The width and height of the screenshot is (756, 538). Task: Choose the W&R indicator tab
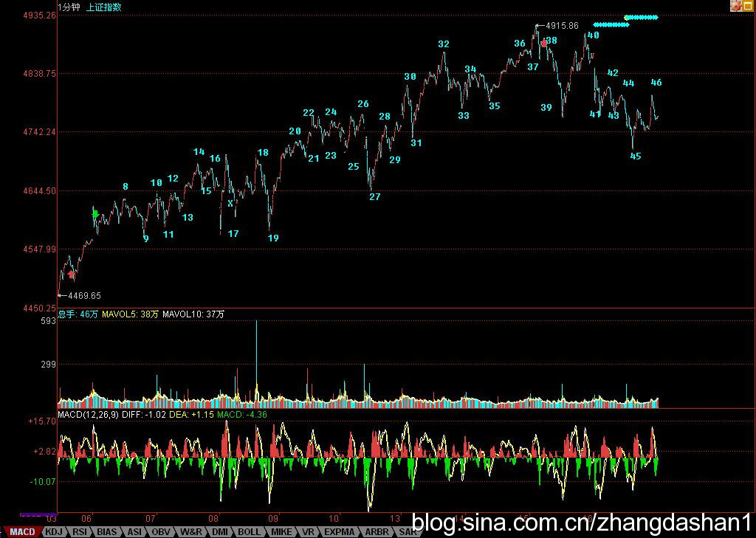tap(191, 531)
